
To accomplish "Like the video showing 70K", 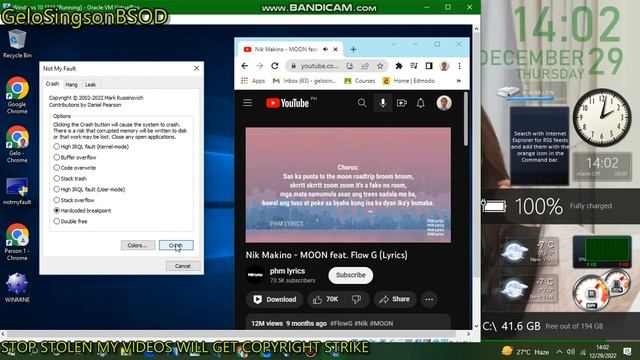I will coord(326,299).
